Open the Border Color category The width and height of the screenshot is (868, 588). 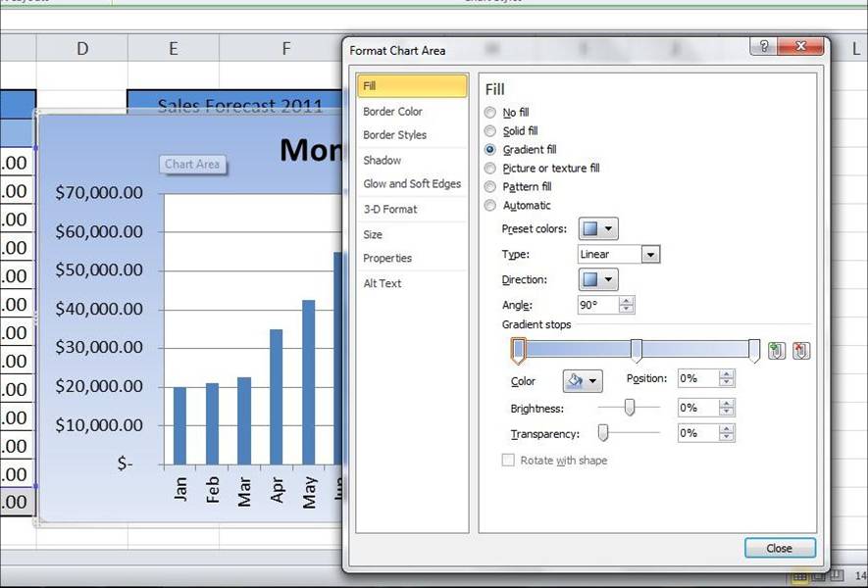click(x=392, y=111)
